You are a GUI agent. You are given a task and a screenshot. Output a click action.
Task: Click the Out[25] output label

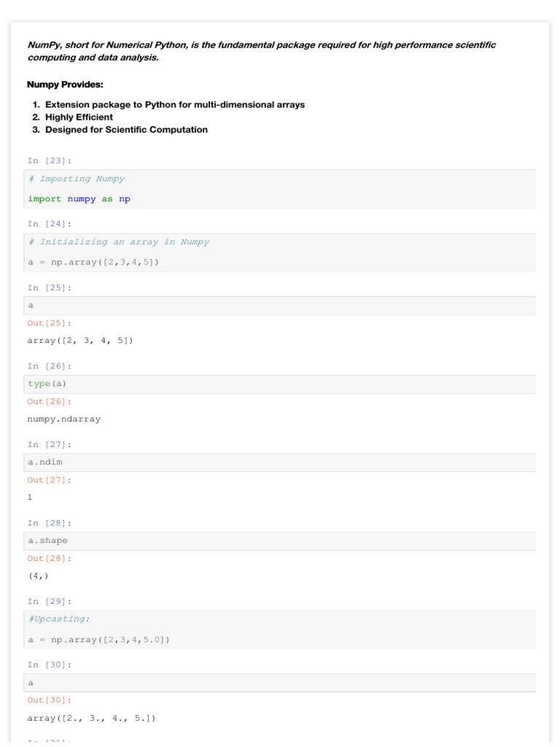click(x=50, y=322)
